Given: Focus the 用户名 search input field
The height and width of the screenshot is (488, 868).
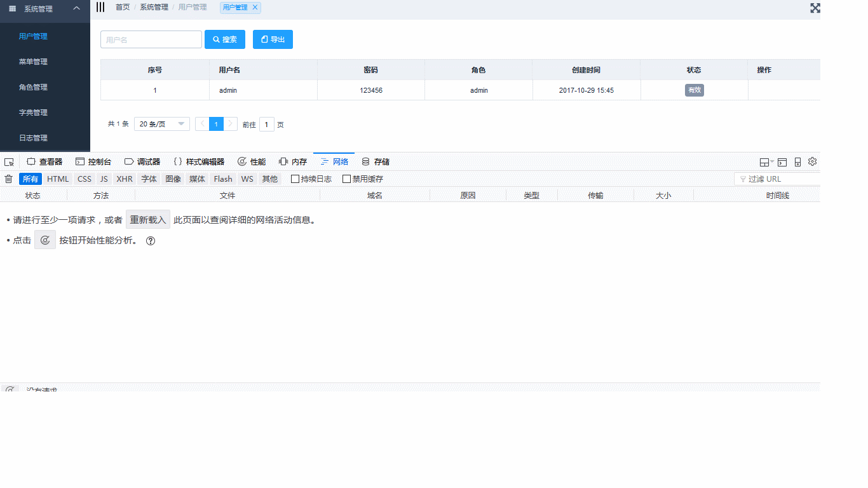Looking at the screenshot, I should click(x=151, y=39).
